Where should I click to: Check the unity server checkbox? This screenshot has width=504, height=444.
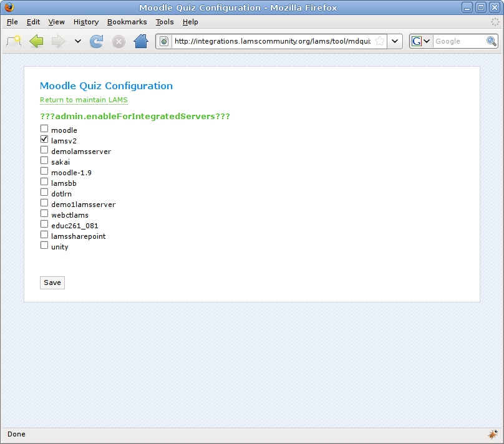coord(44,246)
